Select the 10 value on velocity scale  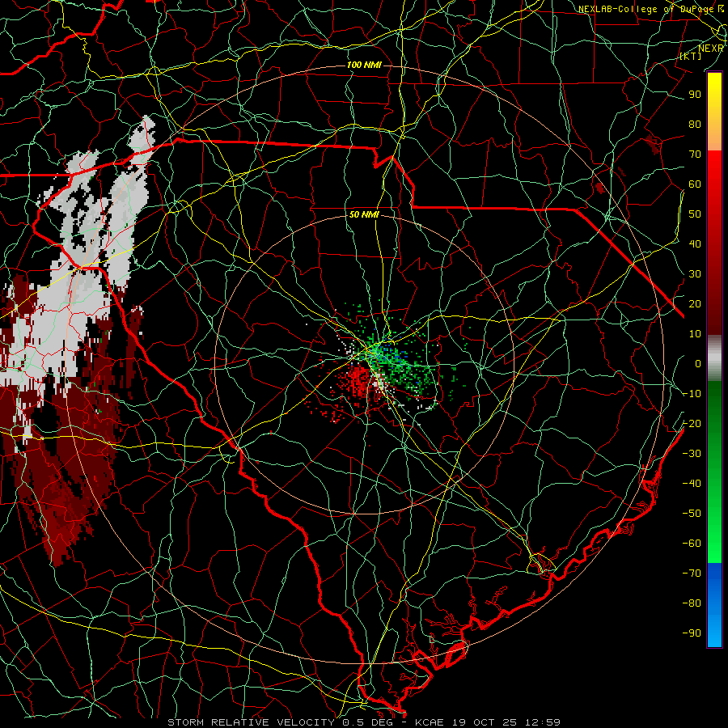(x=695, y=334)
